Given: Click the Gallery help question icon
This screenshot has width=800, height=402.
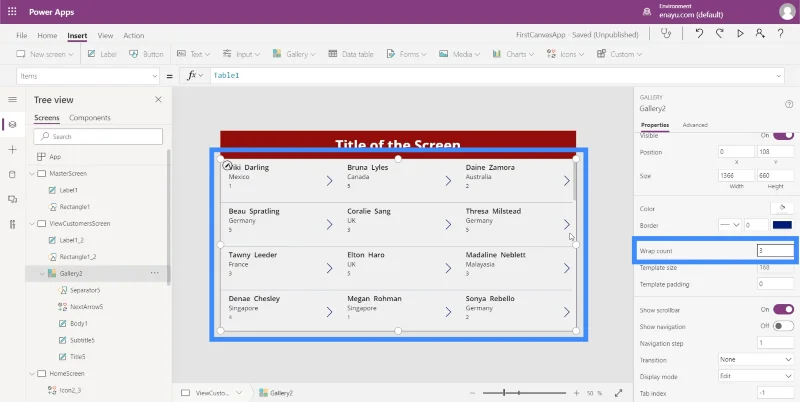Looking at the screenshot, I should click(x=789, y=104).
